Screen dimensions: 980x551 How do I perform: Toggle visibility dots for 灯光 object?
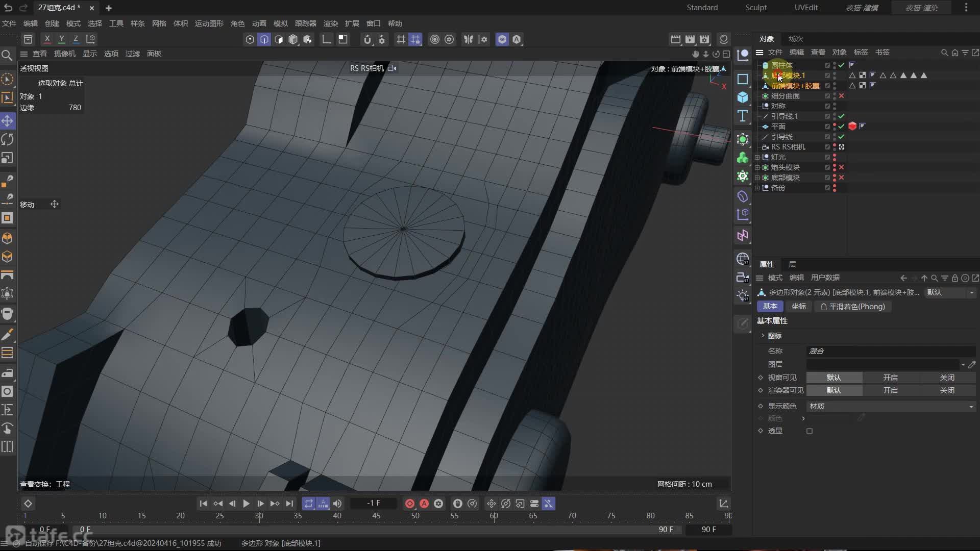[835, 157]
